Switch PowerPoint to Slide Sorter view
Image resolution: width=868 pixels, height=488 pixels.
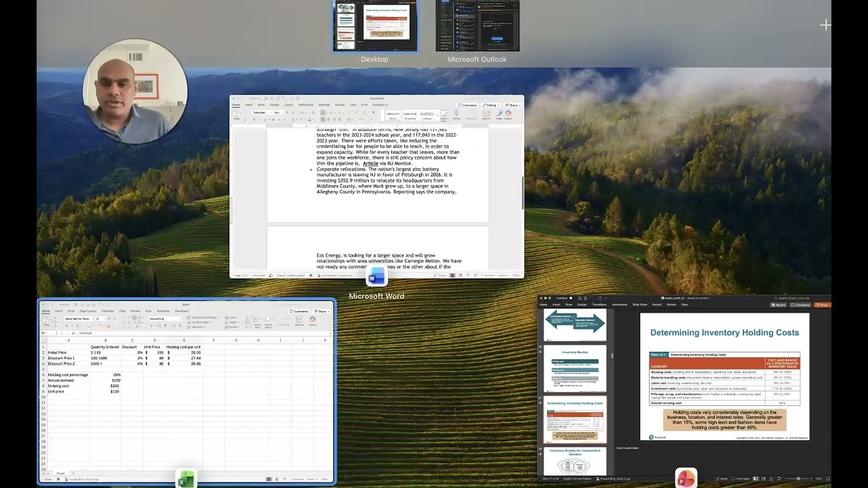pos(764,479)
